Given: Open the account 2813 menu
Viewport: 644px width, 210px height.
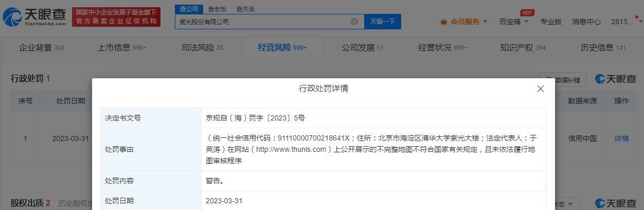Looking at the screenshot, I should (625, 22).
